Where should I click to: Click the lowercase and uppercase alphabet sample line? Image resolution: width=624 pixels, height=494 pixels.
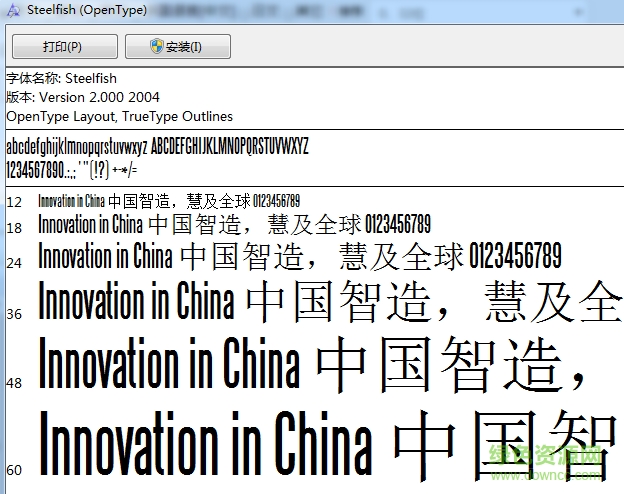[x=158, y=146]
